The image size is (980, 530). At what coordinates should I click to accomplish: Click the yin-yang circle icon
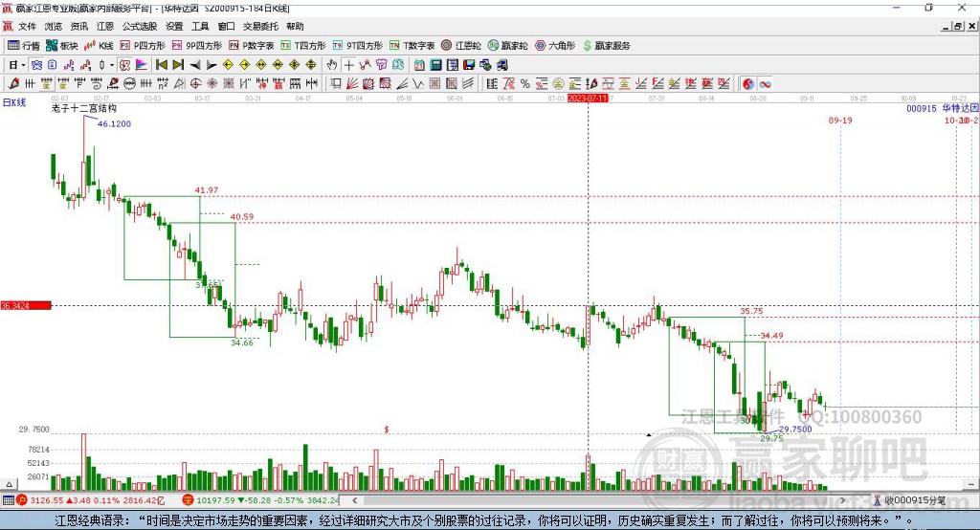click(x=748, y=84)
